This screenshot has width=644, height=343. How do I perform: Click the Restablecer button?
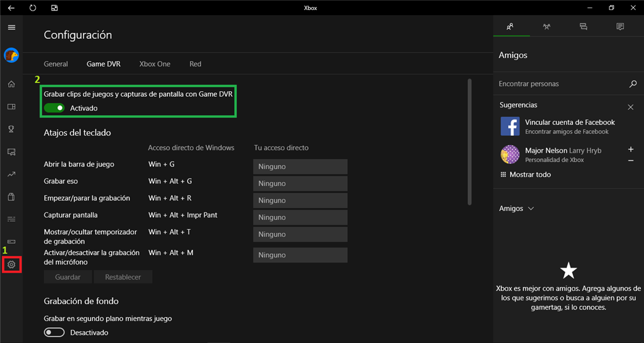click(123, 277)
